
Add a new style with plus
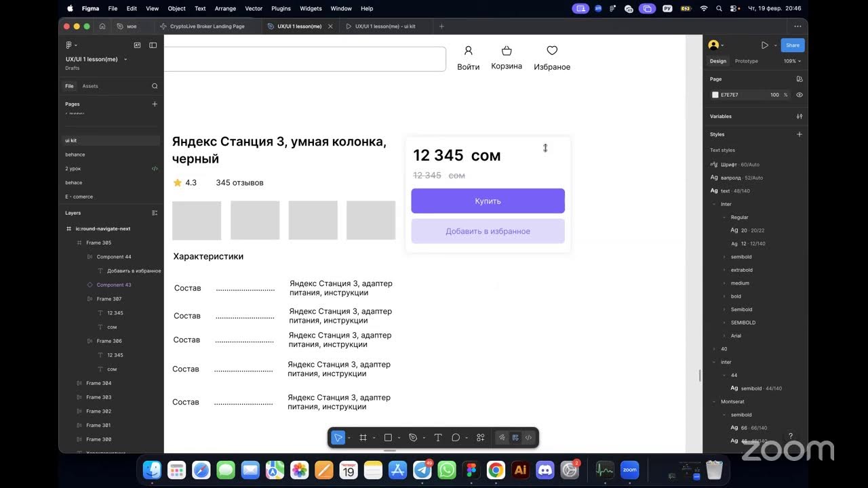pyautogui.click(x=800, y=134)
